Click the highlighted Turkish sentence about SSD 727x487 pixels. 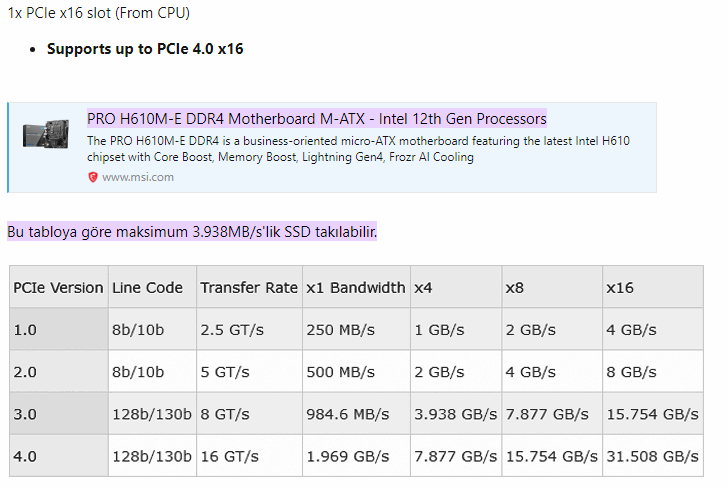192,232
